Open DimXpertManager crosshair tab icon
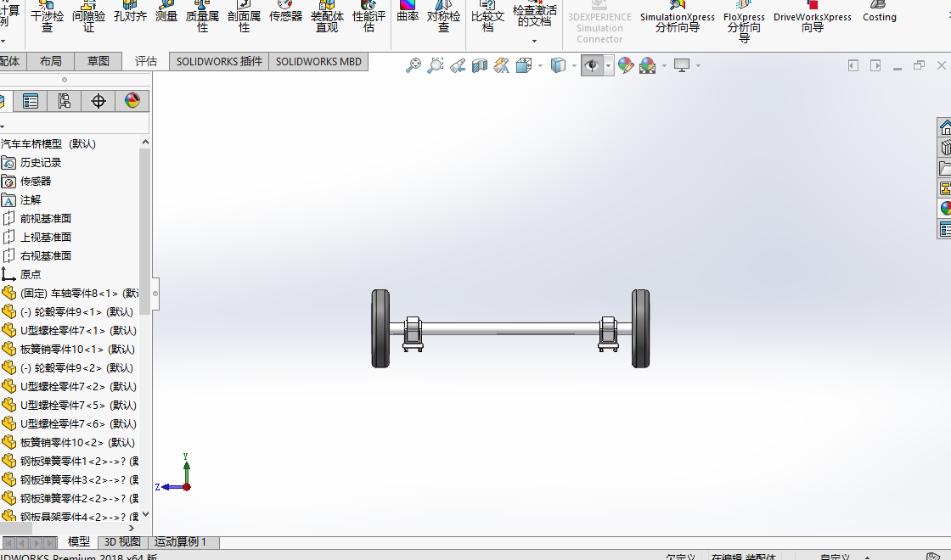 point(98,101)
